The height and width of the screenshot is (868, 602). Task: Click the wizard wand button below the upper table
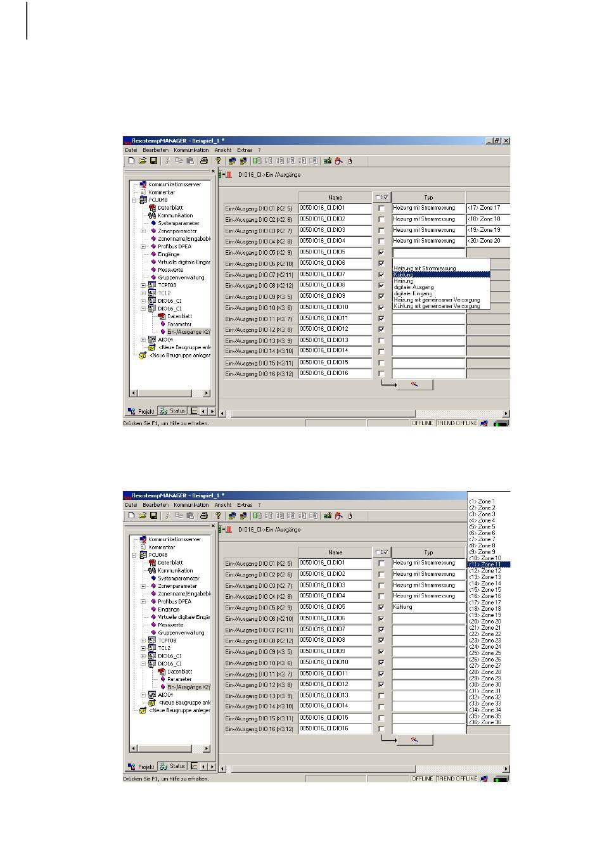414,385
